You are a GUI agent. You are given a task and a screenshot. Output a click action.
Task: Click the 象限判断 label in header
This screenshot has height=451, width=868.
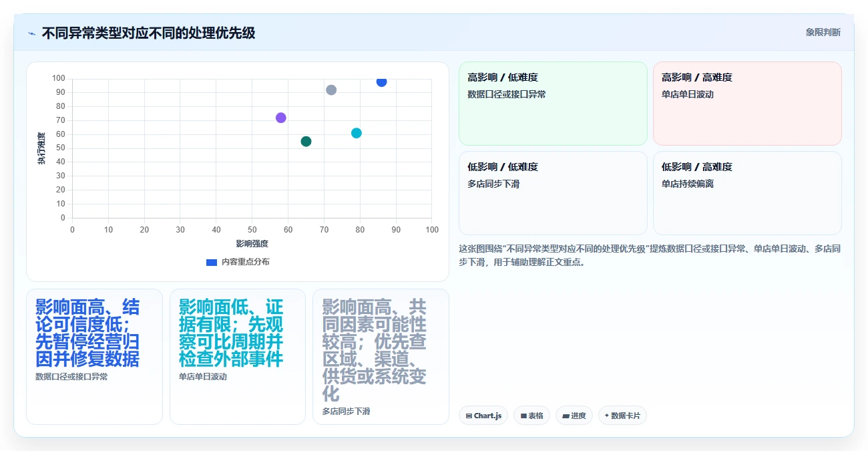(823, 32)
